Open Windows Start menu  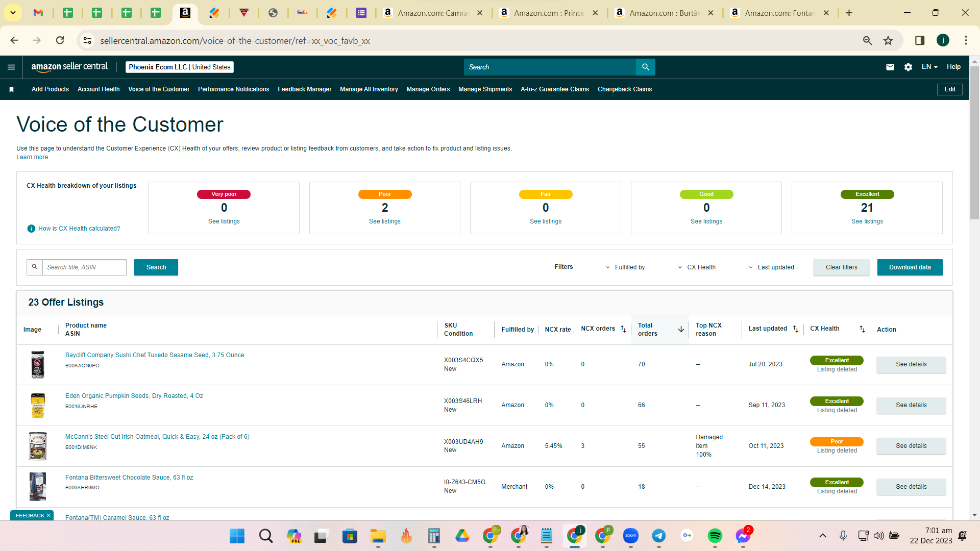[237, 536]
